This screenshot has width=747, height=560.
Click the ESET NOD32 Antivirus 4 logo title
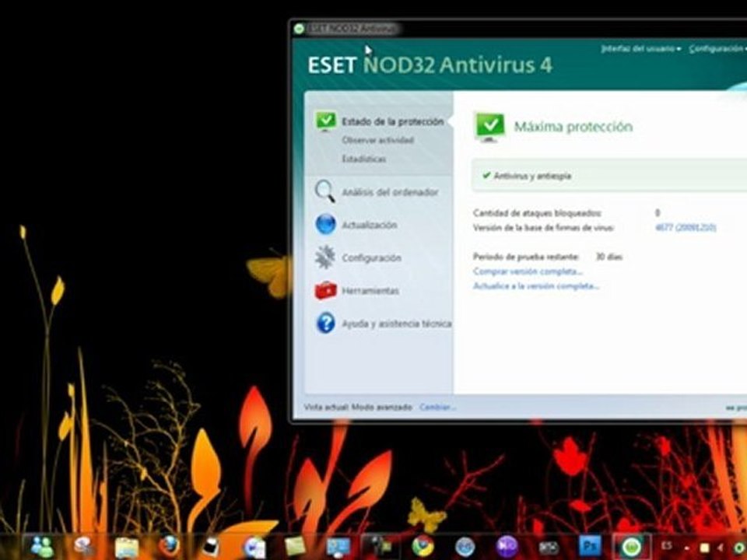pyautogui.click(x=430, y=65)
